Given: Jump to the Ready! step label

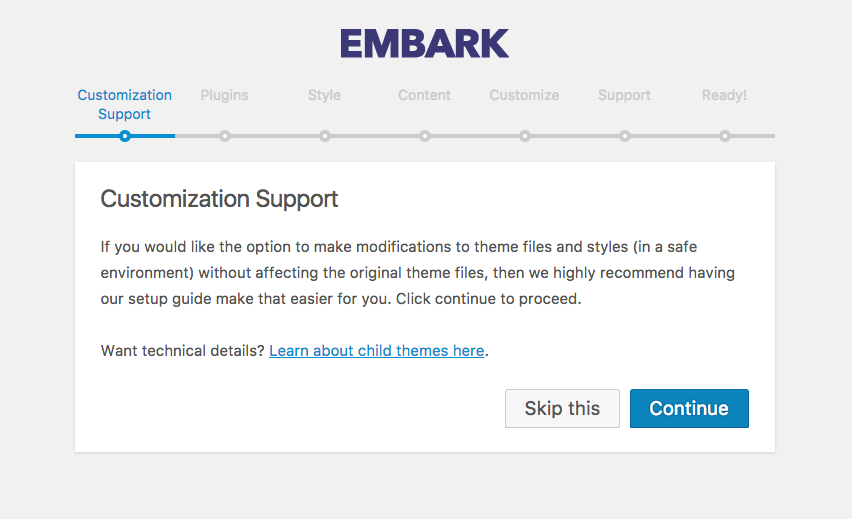Looking at the screenshot, I should point(724,95).
